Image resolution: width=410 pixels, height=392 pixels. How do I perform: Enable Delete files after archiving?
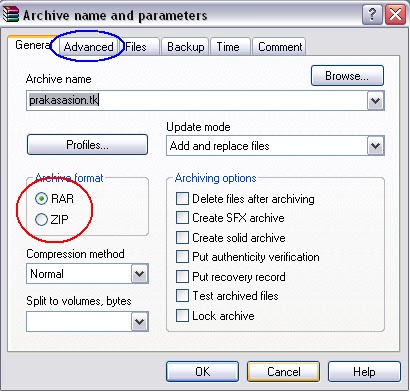click(x=182, y=199)
